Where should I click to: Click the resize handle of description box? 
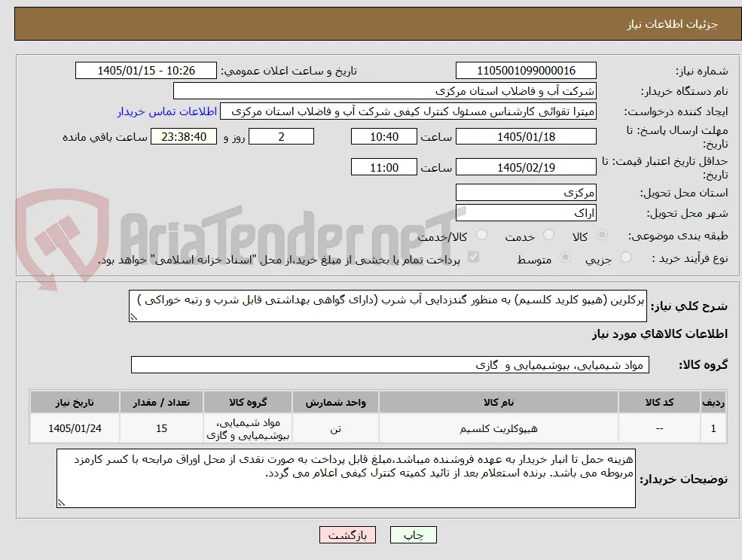[x=133, y=317]
